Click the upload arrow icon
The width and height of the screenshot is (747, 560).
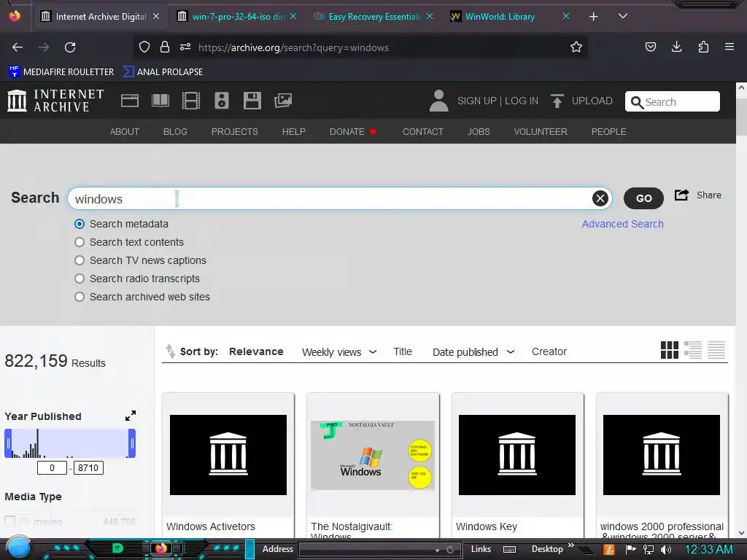(x=557, y=101)
